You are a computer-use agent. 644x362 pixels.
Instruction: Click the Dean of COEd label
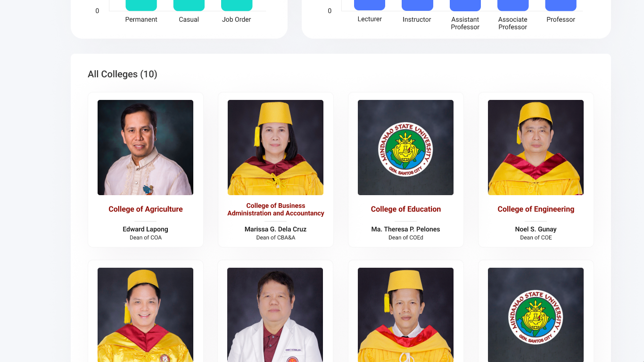(406, 238)
